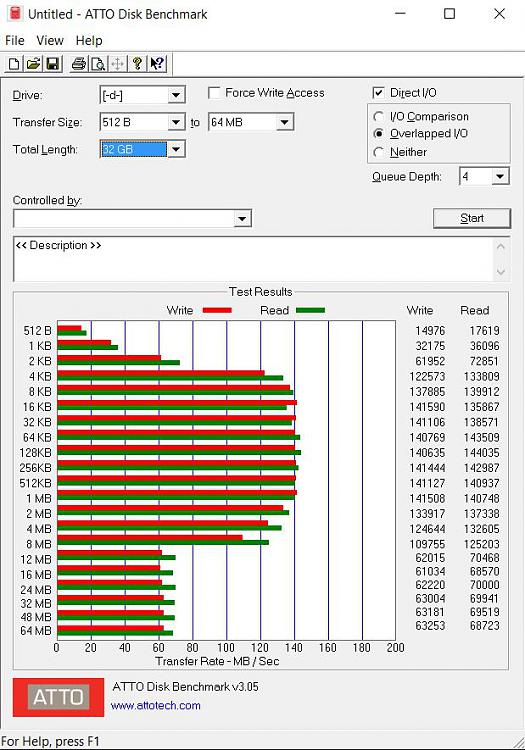This screenshot has width=525, height=750.
Task: Select the Overlapped I/O radio button
Action: [379, 133]
